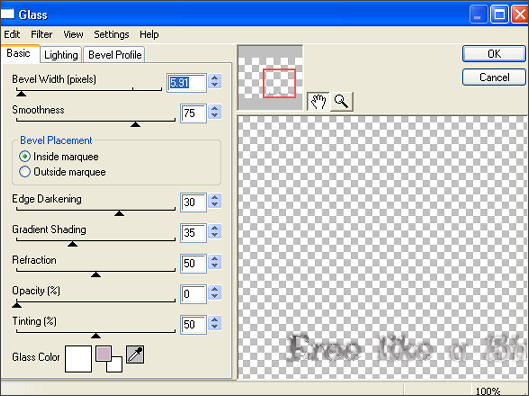Open the Settings menu
This screenshot has width=529, height=396.
tap(111, 34)
